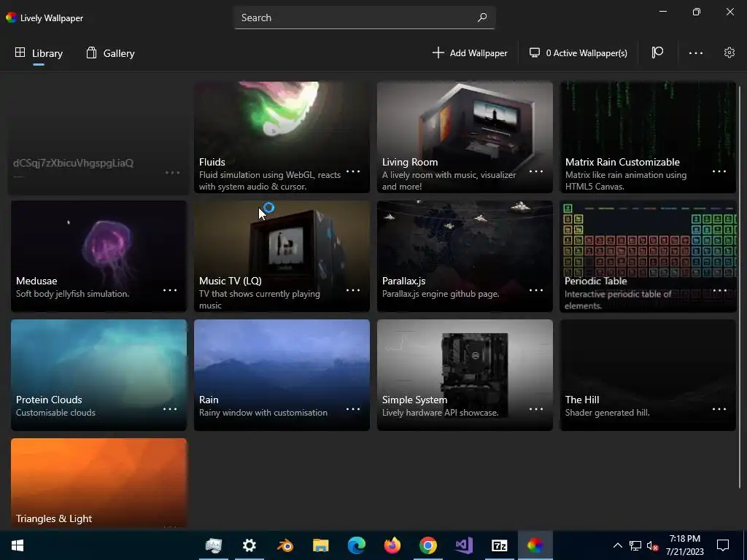The image size is (747, 560).
Task: Open the Windows Start menu
Action: pyautogui.click(x=18, y=545)
